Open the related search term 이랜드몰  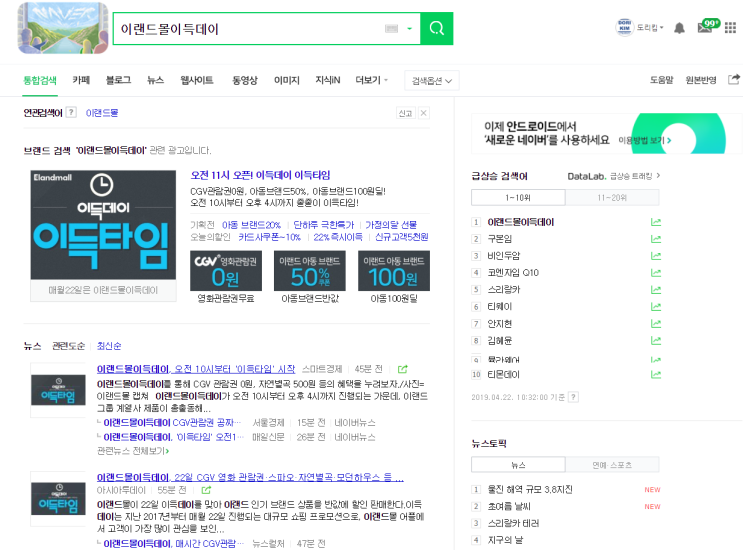(102, 113)
